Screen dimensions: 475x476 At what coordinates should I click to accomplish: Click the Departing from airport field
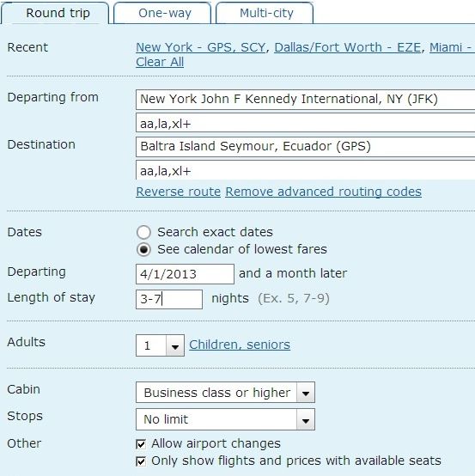pos(305,100)
